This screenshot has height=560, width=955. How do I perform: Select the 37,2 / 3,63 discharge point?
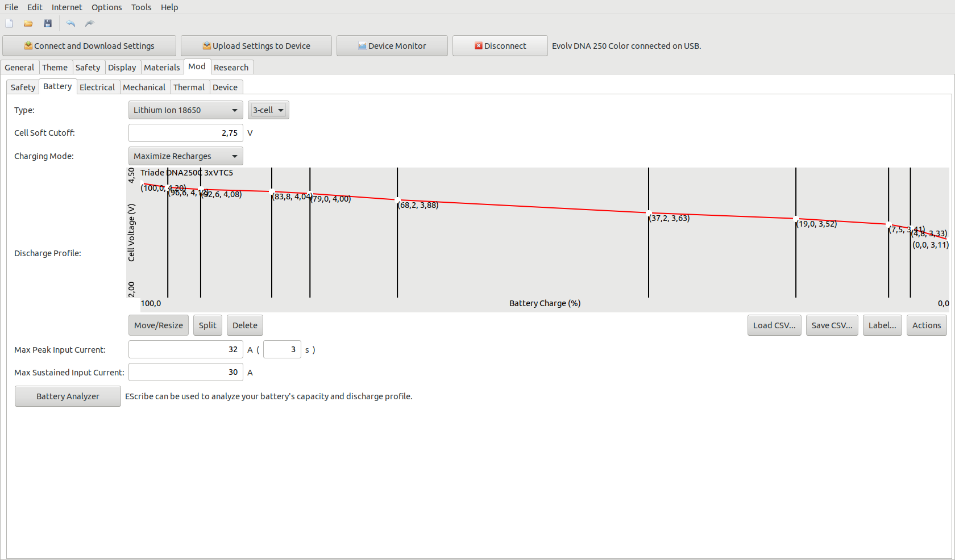coord(649,213)
